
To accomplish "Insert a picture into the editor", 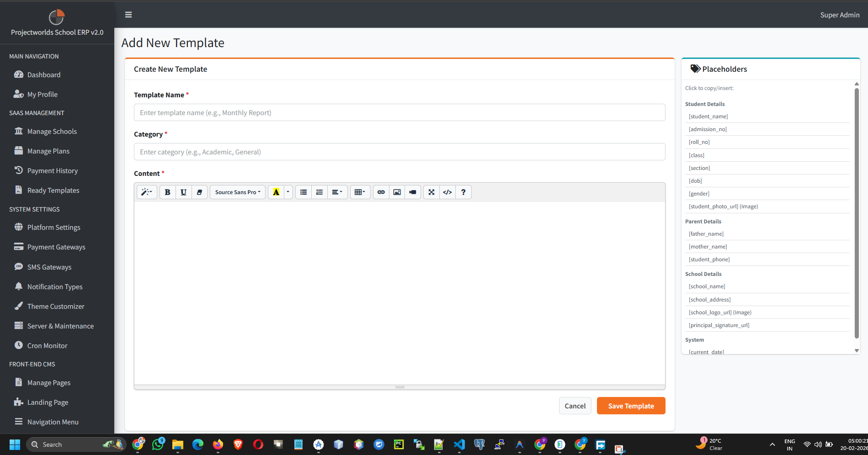I will tap(397, 192).
